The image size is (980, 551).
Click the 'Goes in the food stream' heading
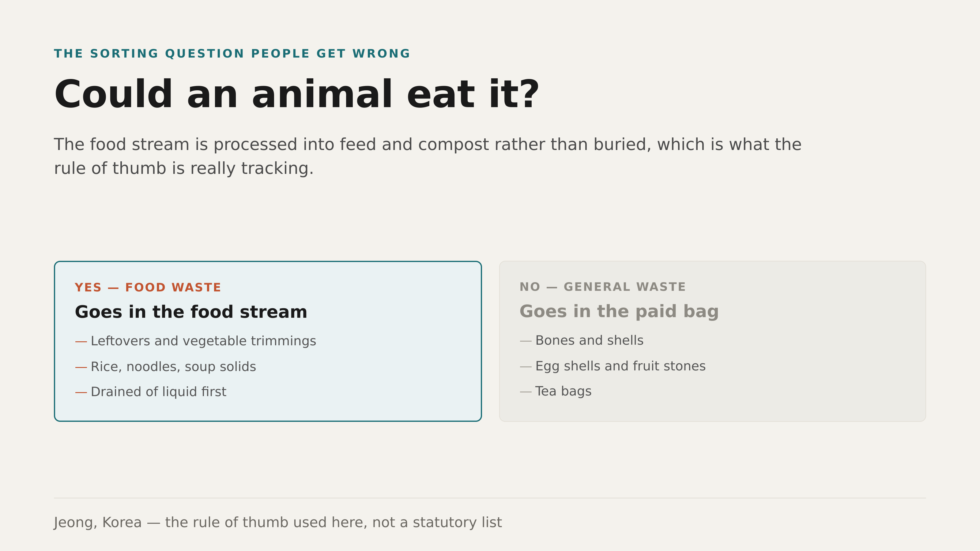tap(191, 312)
